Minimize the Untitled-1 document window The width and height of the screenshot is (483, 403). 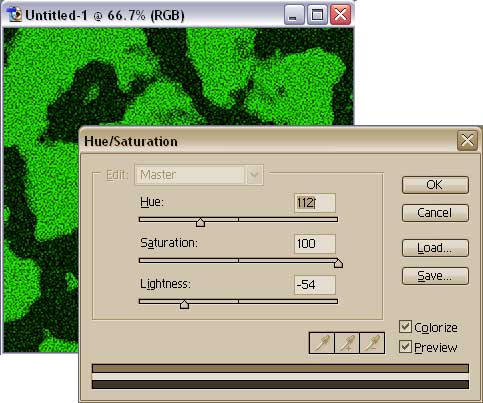click(294, 15)
